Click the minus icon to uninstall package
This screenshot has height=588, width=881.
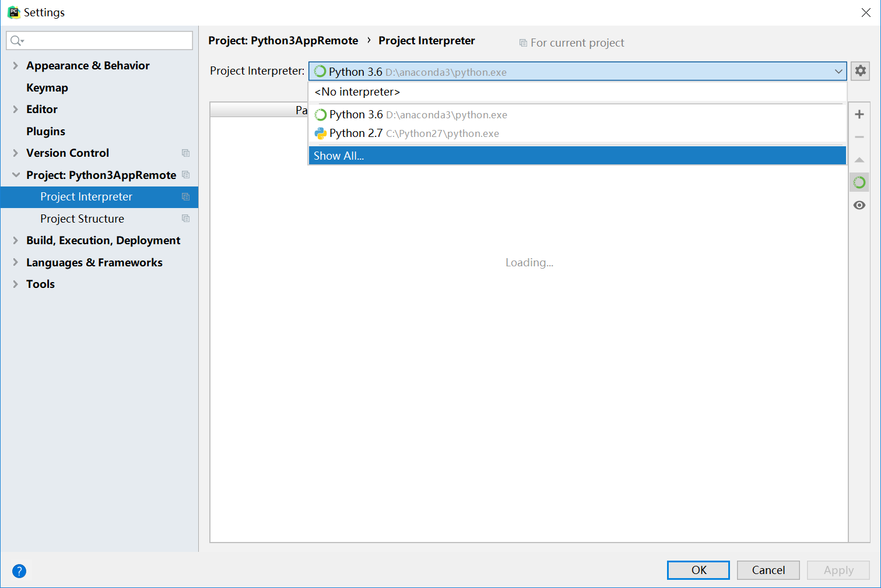(859, 137)
